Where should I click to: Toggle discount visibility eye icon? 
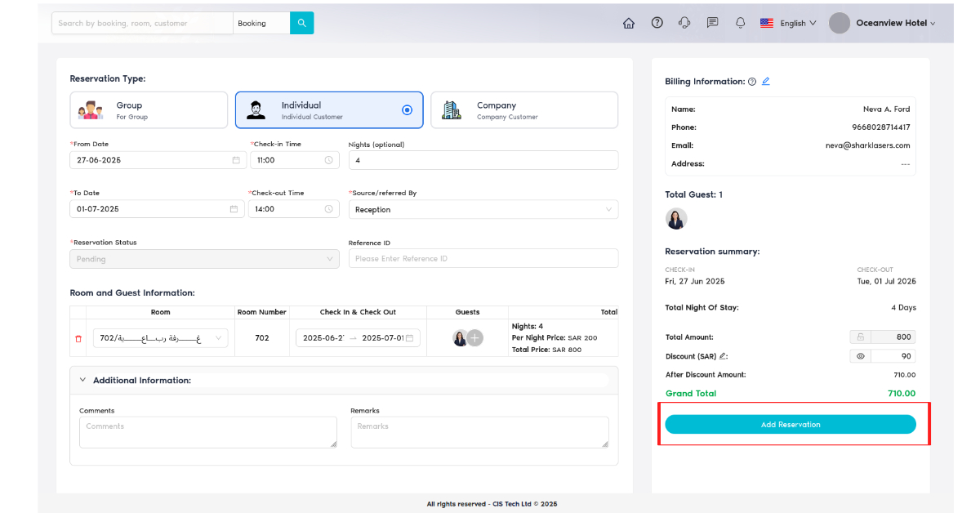click(860, 356)
